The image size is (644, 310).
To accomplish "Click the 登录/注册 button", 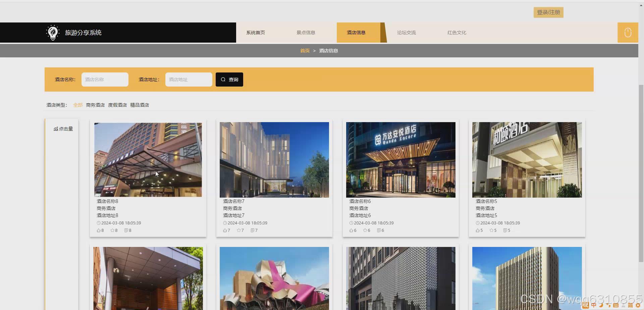I will pos(548,12).
